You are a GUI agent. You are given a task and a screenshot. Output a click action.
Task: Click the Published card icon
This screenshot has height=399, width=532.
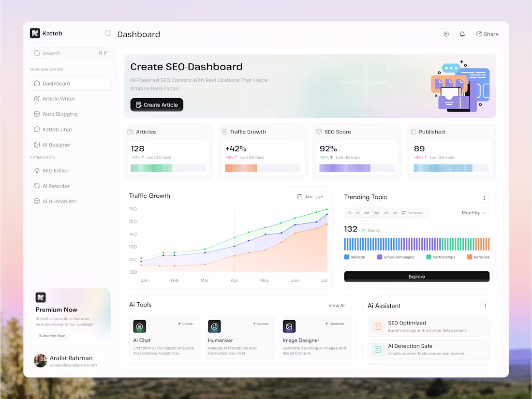[413, 132]
